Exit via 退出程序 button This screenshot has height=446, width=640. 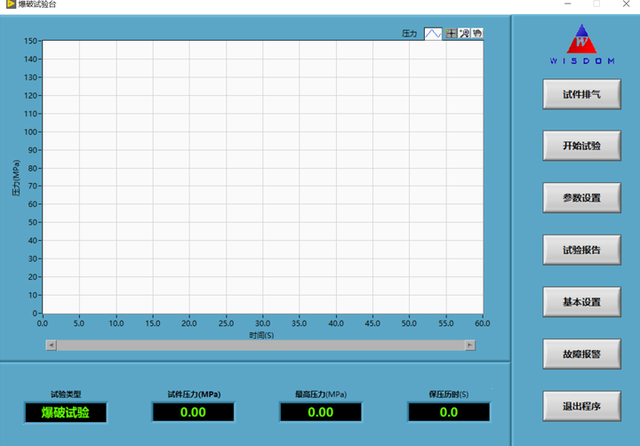tap(581, 406)
